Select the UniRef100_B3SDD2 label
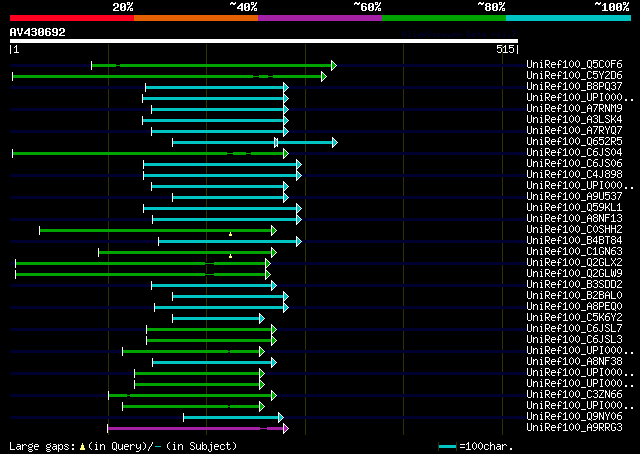The image size is (640, 454). pos(574,285)
